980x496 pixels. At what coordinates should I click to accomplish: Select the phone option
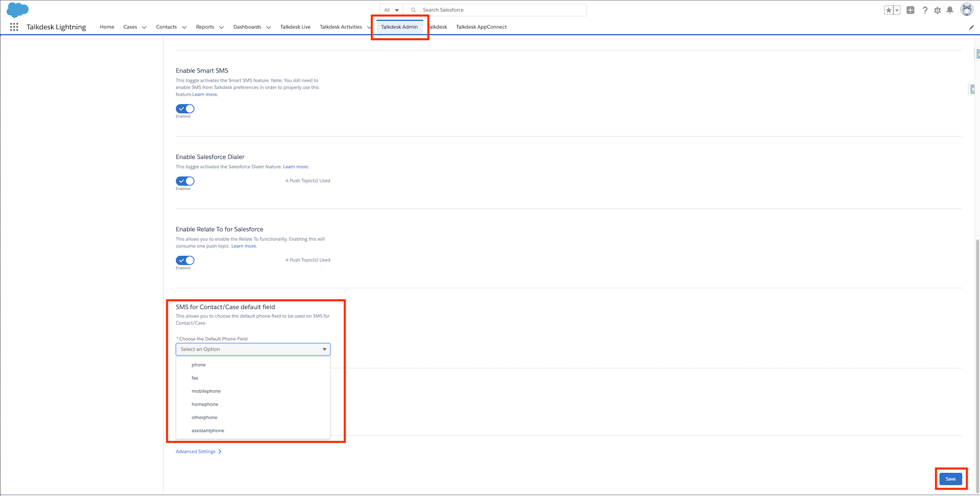[253, 365]
